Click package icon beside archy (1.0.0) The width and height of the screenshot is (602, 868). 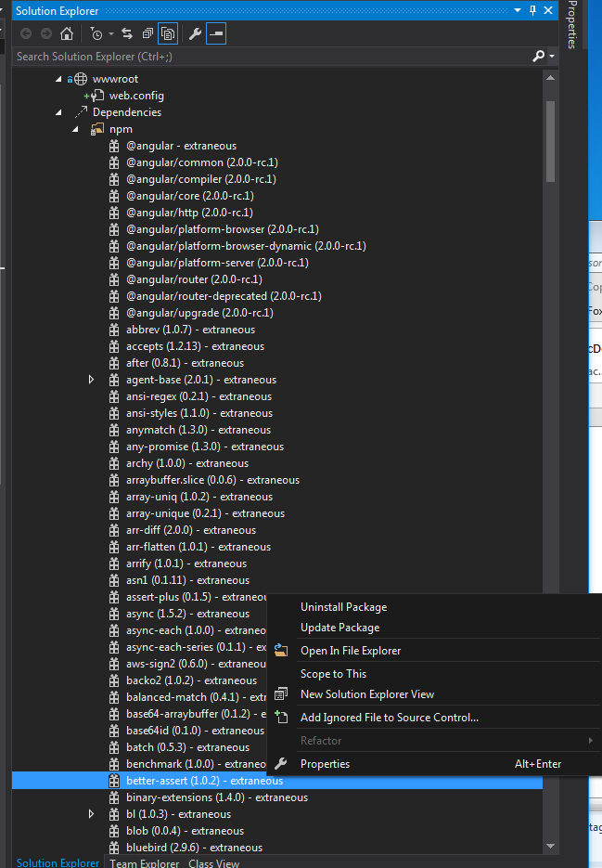[x=114, y=463]
